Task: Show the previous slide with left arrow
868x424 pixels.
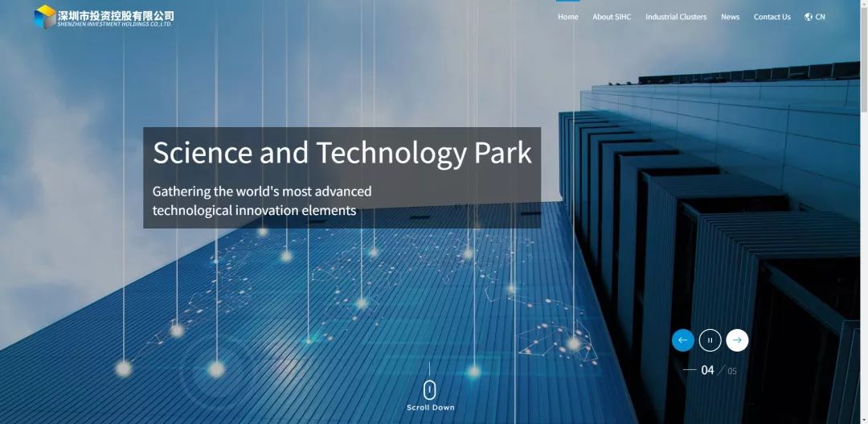Action: [x=682, y=340]
